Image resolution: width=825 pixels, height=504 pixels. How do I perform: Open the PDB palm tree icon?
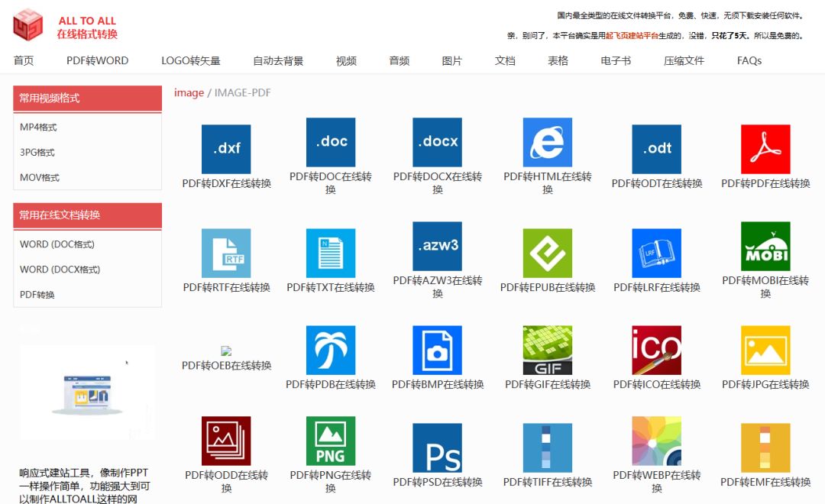click(x=331, y=350)
